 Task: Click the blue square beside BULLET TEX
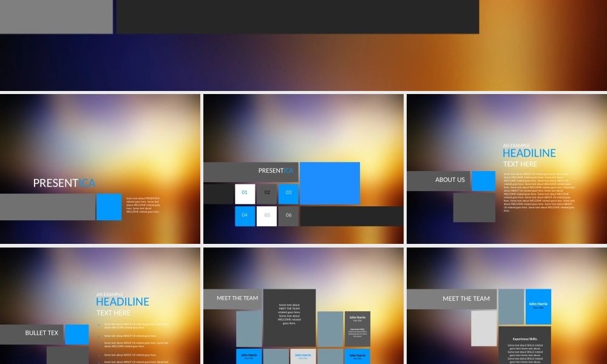click(x=77, y=334)
